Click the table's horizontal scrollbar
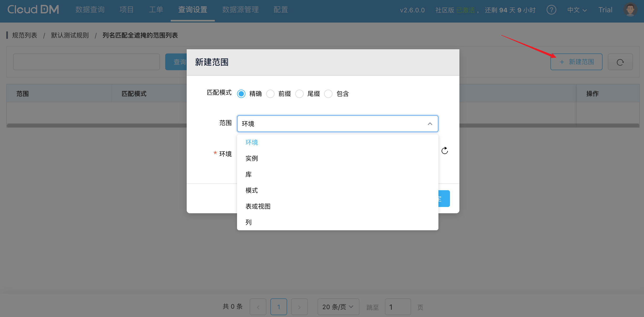The image size is (644, 317). click(97, 125)
